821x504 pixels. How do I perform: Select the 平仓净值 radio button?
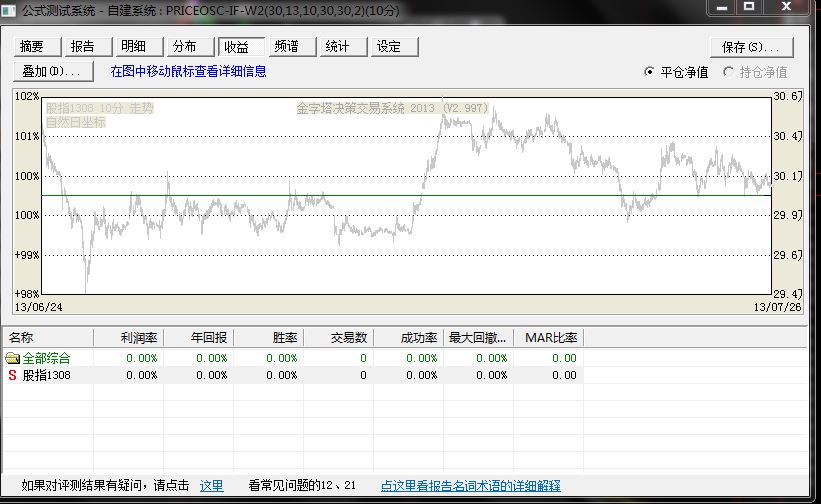click(650, 72)
